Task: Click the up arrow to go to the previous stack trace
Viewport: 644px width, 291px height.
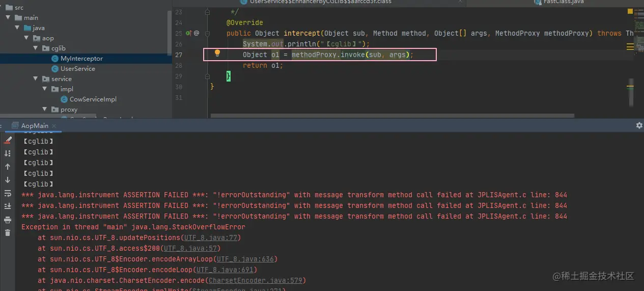Action: (8, 167)
